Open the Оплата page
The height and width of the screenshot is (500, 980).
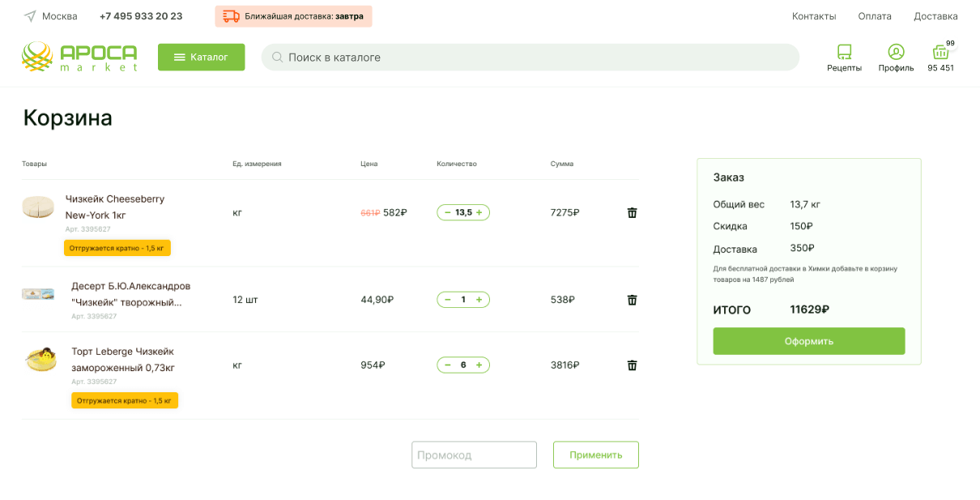tap(875, 16)
